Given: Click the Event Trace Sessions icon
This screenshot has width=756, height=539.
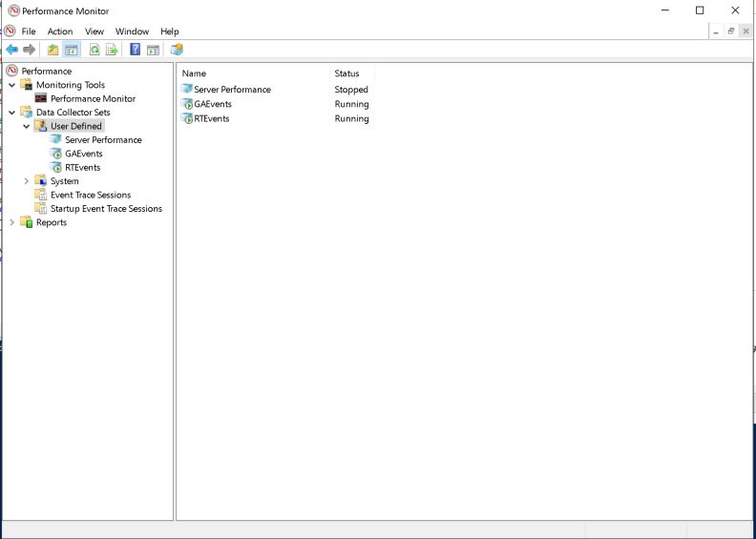Looking at the screenshot, I should pyautogui.click(x=41, y=195).
